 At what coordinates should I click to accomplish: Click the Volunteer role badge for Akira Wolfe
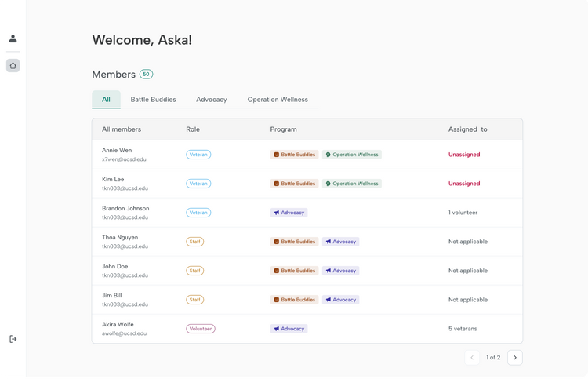coord(201,329)
